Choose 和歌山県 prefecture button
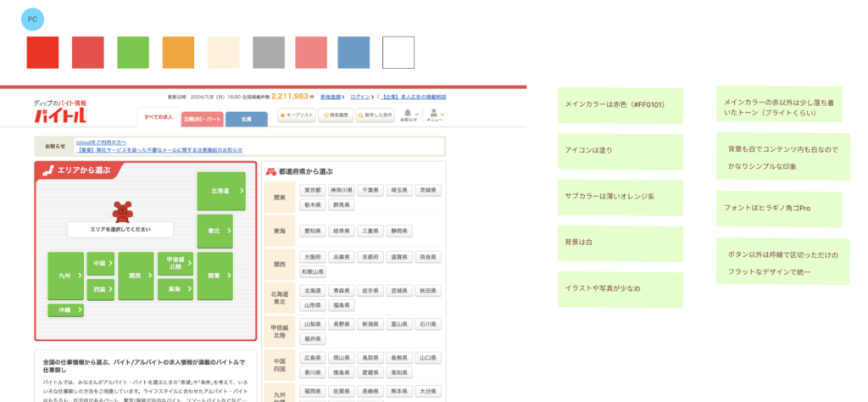Image resolution: width=868 pixels, height=402 pixels. (x=313, y=272)
